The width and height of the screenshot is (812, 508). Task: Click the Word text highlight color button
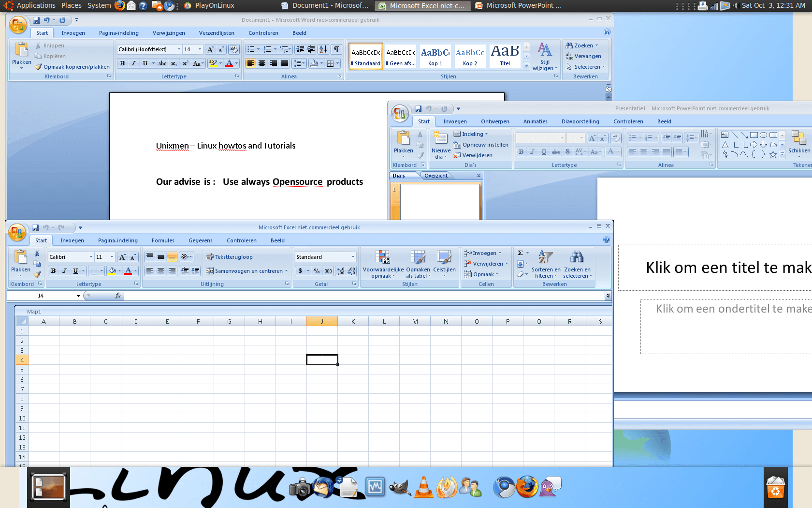[213, 63]
